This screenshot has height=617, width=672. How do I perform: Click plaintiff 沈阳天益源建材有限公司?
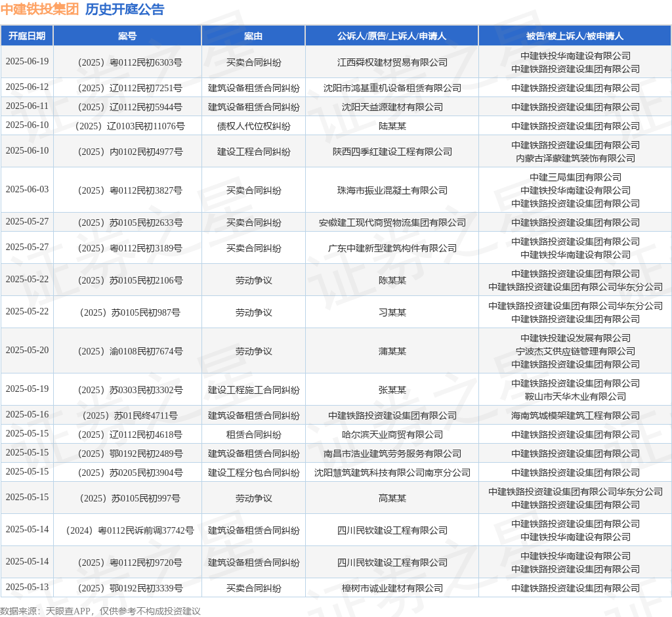(392, 107)
